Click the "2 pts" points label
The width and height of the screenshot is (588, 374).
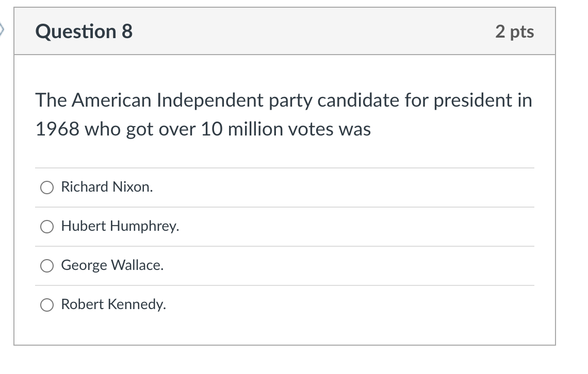(x=515, y=31)
